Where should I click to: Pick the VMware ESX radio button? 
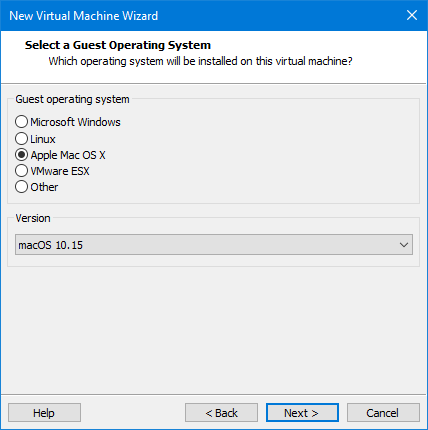tap(21, 171)
